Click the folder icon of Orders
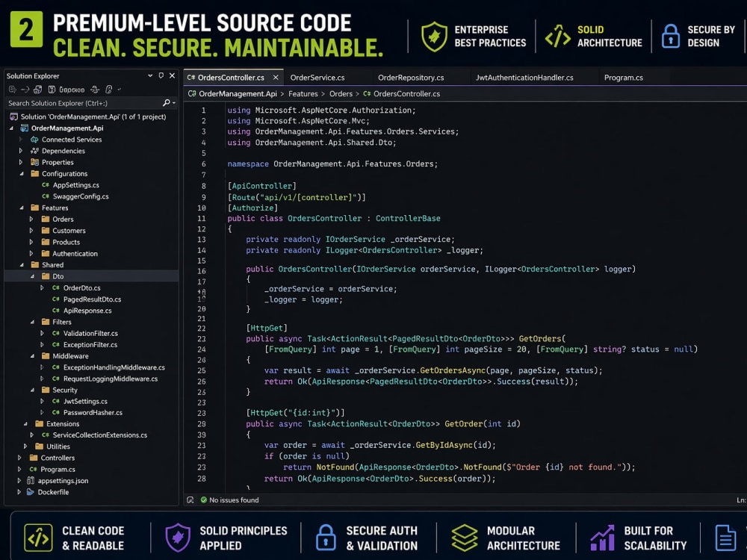The height and width of the screenshot is (560, 747). [46, 219]
